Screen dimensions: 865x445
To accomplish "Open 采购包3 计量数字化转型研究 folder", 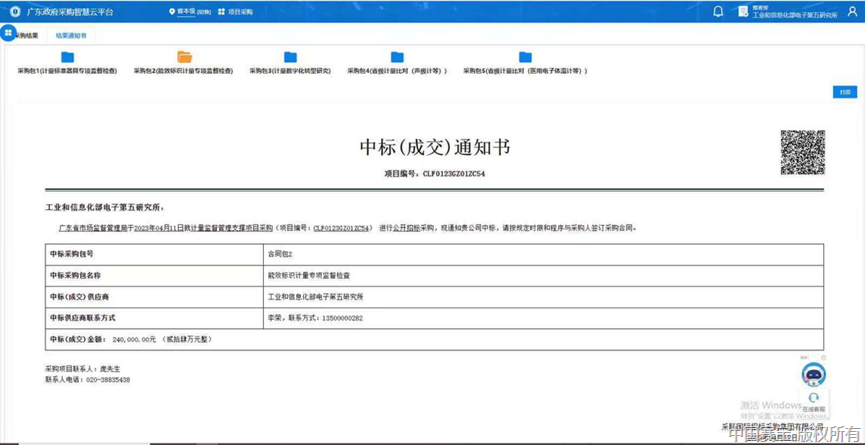I will click(x=290, y=58).
